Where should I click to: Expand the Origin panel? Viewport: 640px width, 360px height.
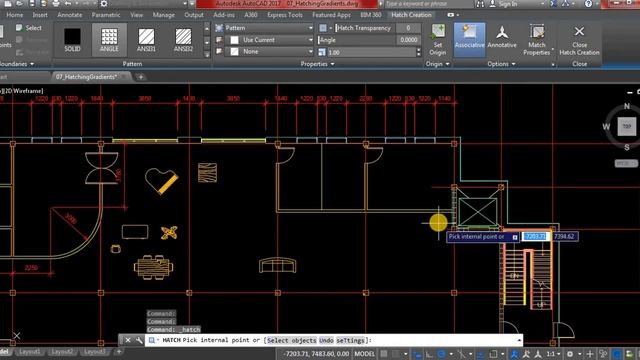click(x=438, y=64)
